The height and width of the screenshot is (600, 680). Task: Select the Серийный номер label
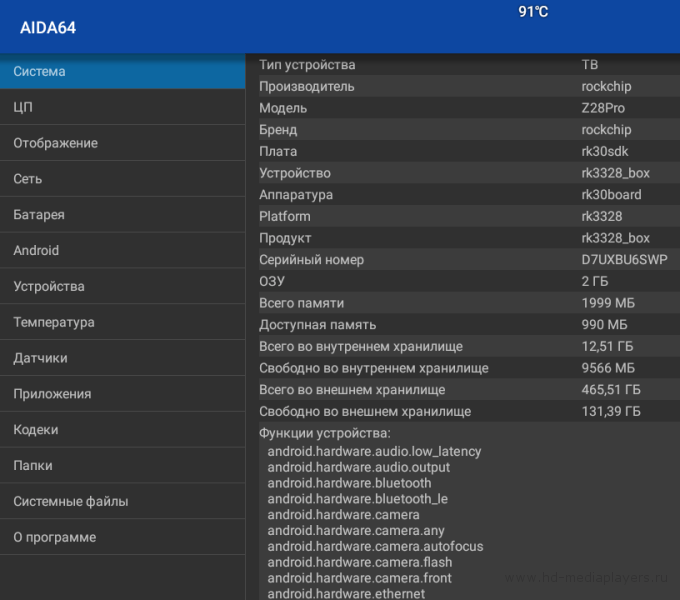point(311,260)
